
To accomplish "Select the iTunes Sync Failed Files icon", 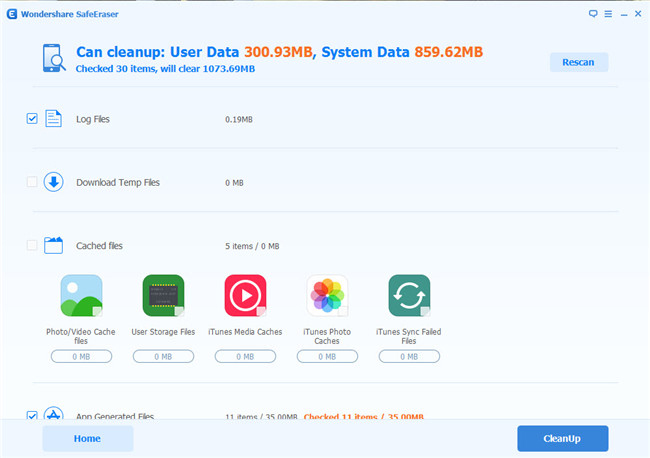I will pos(409,296).
